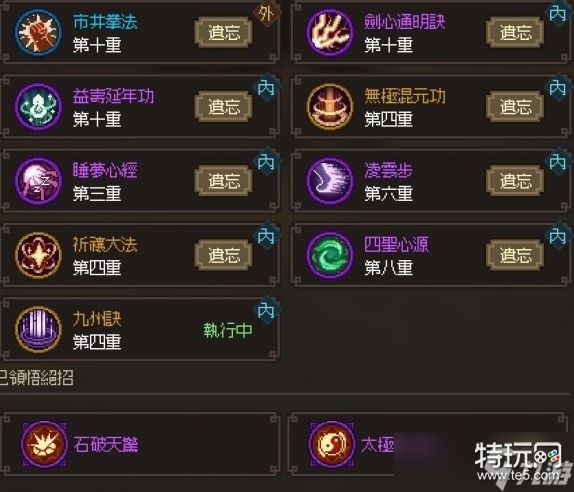This screenshot has width=574, height=492.
Task: Click the 祈禱大法 skill icon
Action: (x=38, y=255)
